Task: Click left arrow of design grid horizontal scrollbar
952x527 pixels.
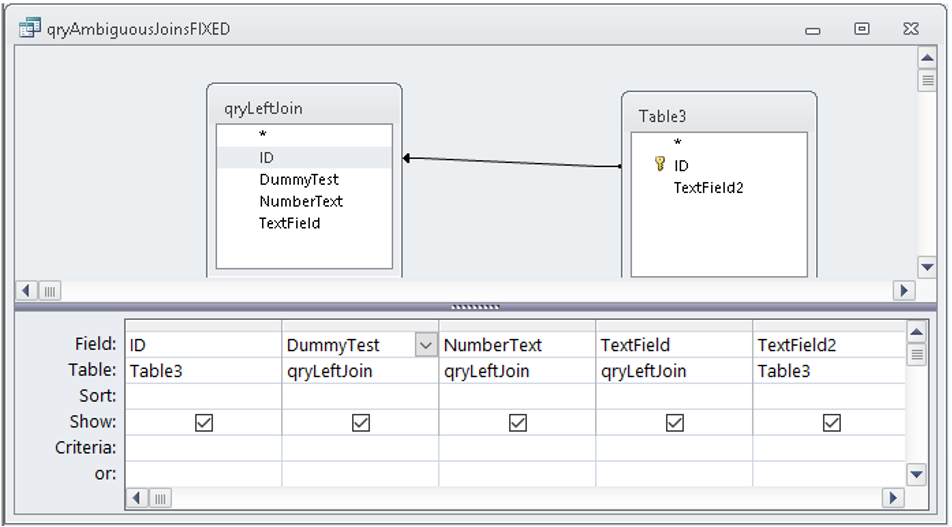Action: coord(137,498)
